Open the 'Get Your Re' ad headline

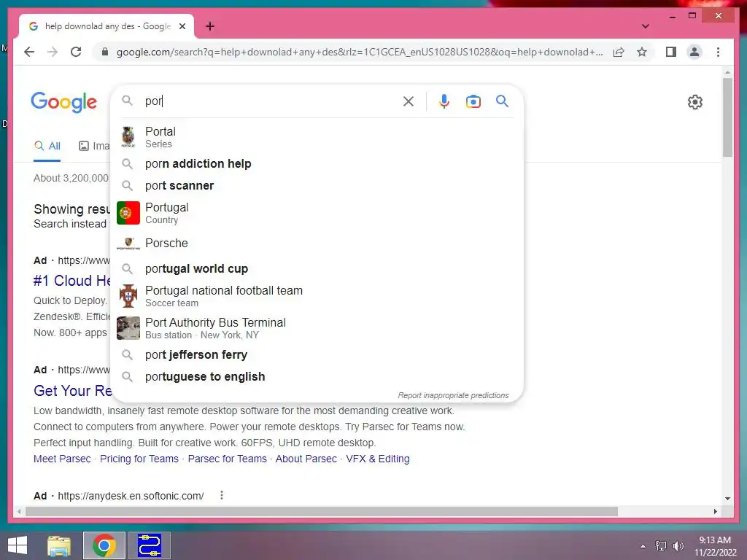72,391
